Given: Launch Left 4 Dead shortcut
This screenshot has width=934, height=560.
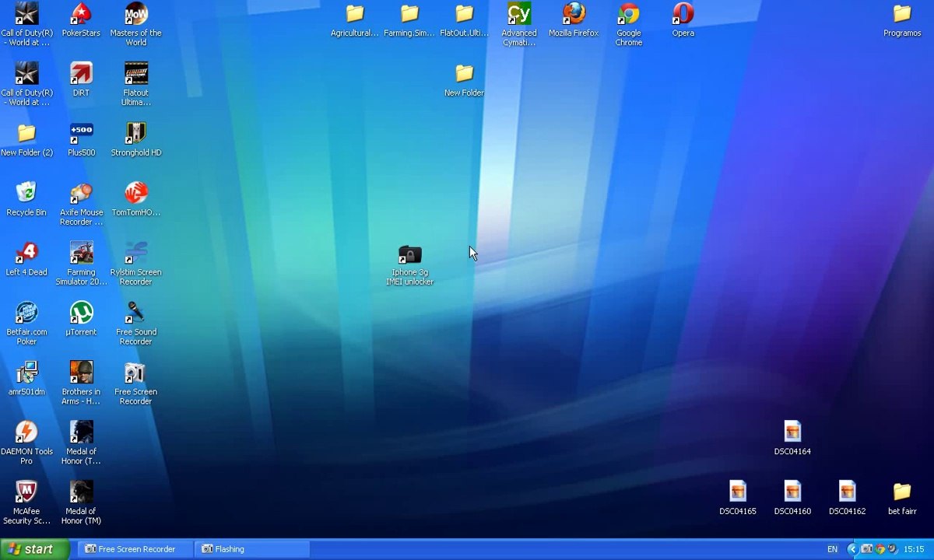Looking at the screenshot, I should (26, 254).
